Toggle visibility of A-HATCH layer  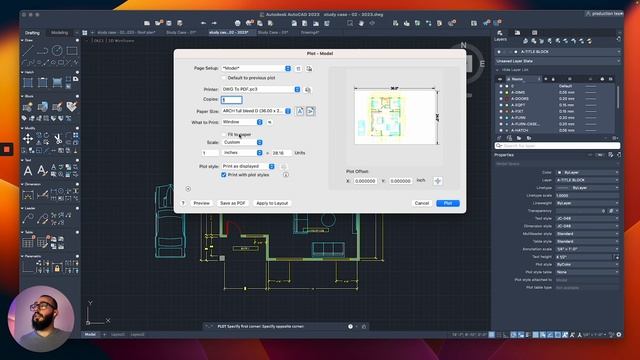(501, 130)
